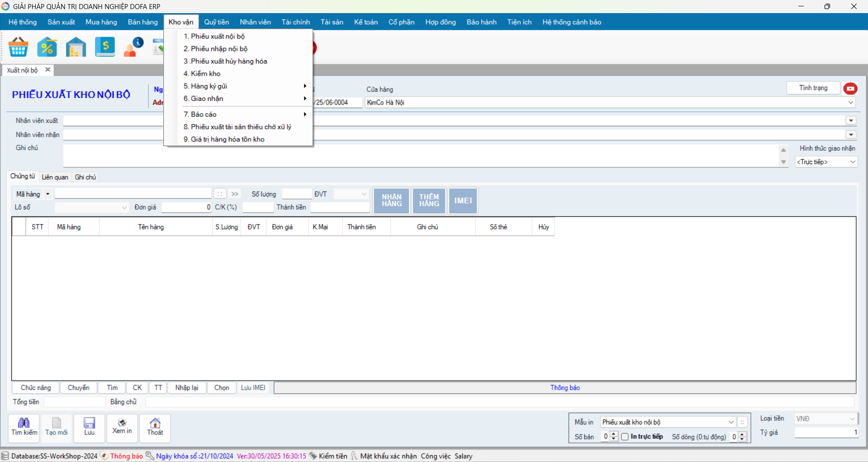This screenshot has height=462, width=868.
Task: Switch to the Liên quan tab
Action: [x=55, y=177]
